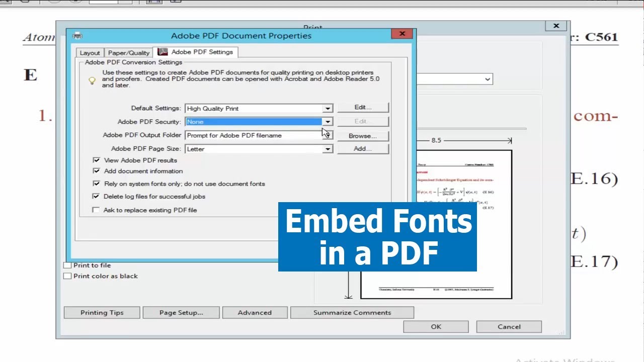
Task: Toggle Delete log files for successful jobs
Action: pyautogui.click(x=96, y=196)
